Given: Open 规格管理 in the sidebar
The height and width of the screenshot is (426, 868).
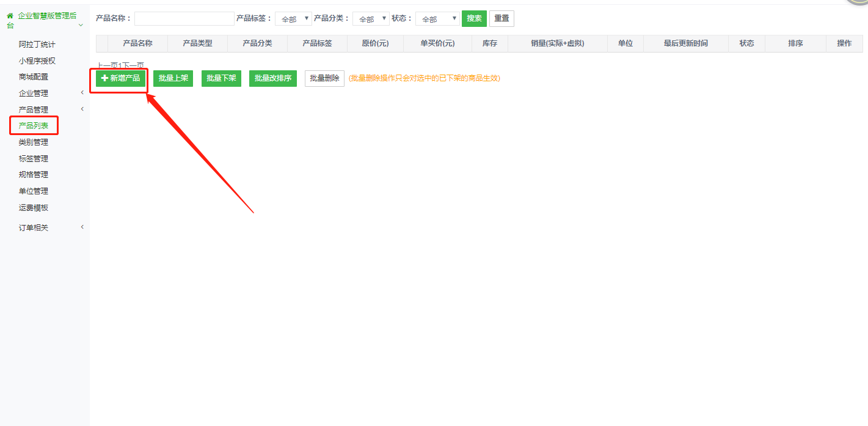Looking at the screenshot, I should pos(34,175).
